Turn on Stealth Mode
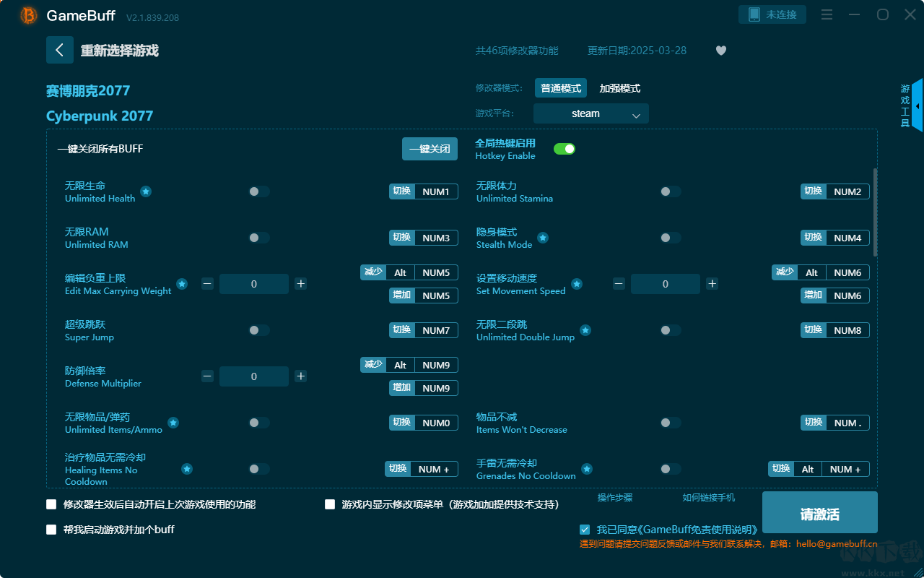 click(x=671, y=238)
